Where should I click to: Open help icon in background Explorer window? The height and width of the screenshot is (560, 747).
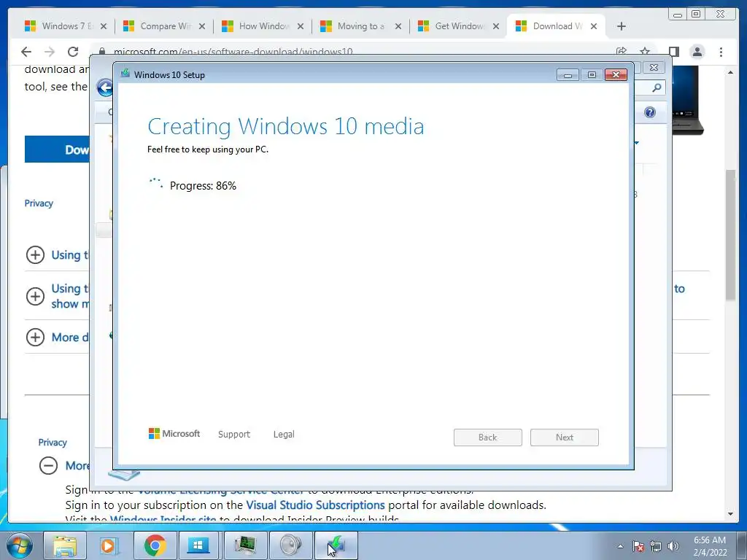(650, 112)
